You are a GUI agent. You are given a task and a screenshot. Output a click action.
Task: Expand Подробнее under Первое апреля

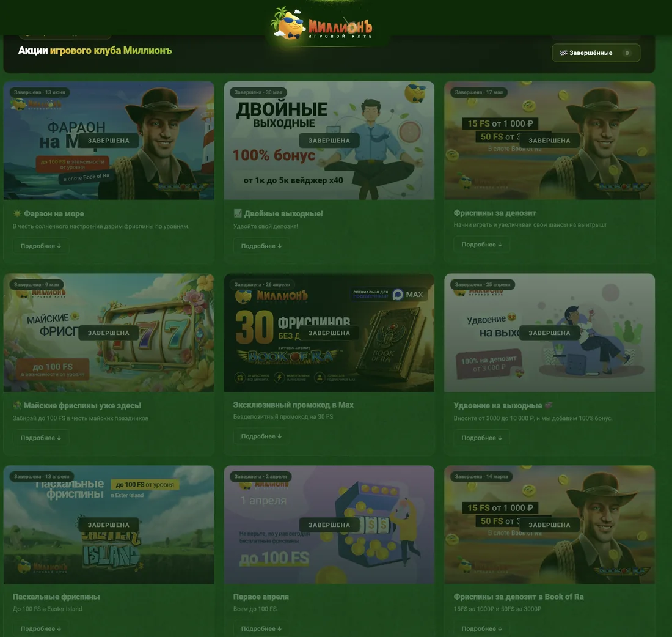[x=261, y=628]
